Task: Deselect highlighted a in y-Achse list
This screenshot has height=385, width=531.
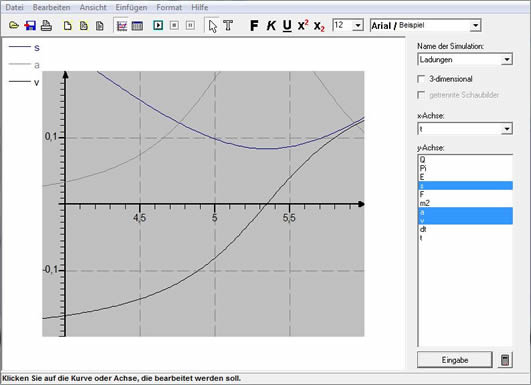Action: click(465, 212)
